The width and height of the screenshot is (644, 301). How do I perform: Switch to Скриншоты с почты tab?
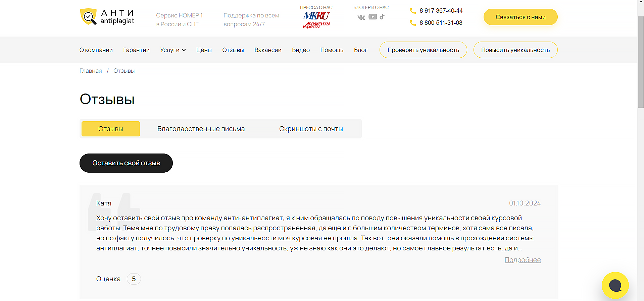pos(311,129)
